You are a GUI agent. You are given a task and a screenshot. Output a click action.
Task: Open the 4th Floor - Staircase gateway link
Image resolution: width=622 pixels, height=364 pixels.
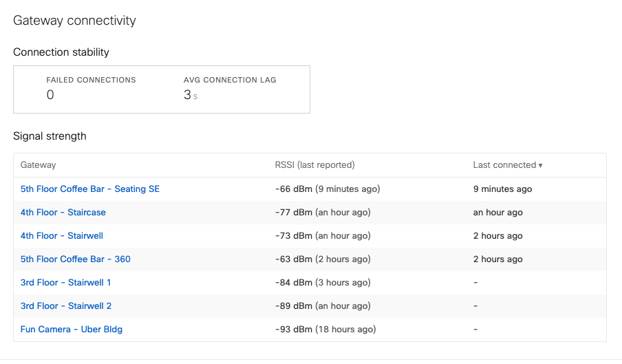pyautogui.click(x=63, y=212)
